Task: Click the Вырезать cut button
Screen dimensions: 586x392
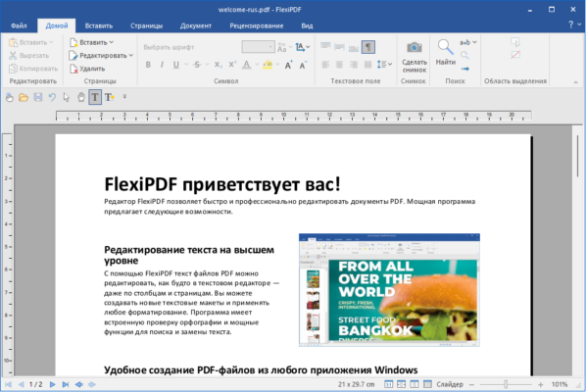Action: click(29, 55)
